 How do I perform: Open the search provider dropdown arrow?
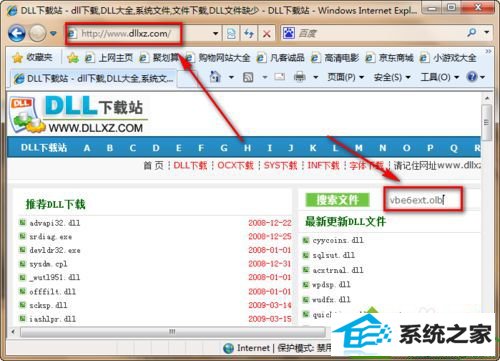tap(487, 33)
